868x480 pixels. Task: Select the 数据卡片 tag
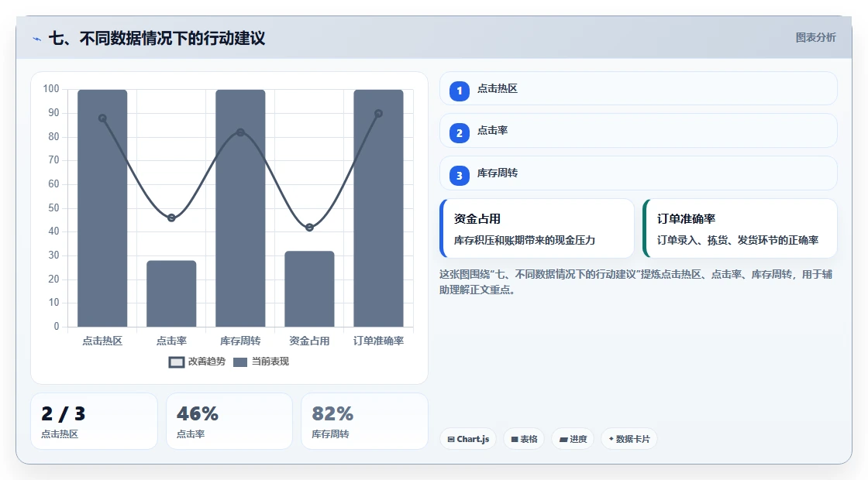pos(629,439)
